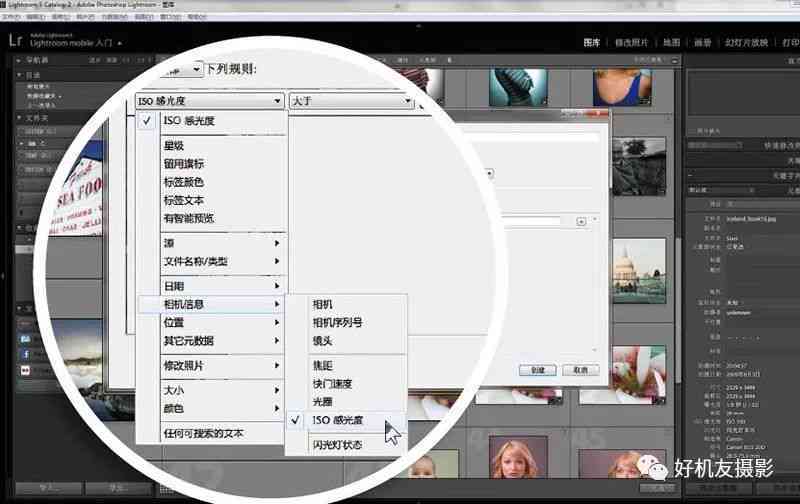Toggle the filter lock icon above the grid
This screenshot has height=504, width=800.
(x=674, y=60)
